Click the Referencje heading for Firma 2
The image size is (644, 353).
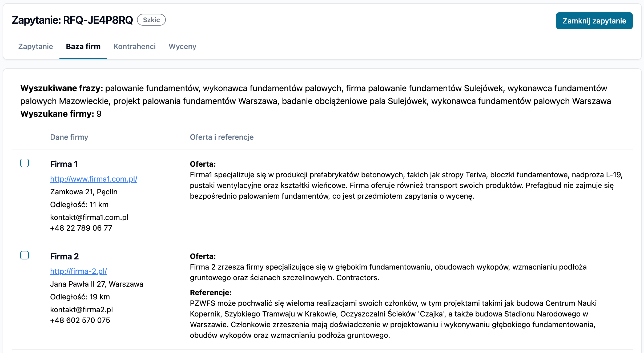pyautogui.click(x=211, y=292)
